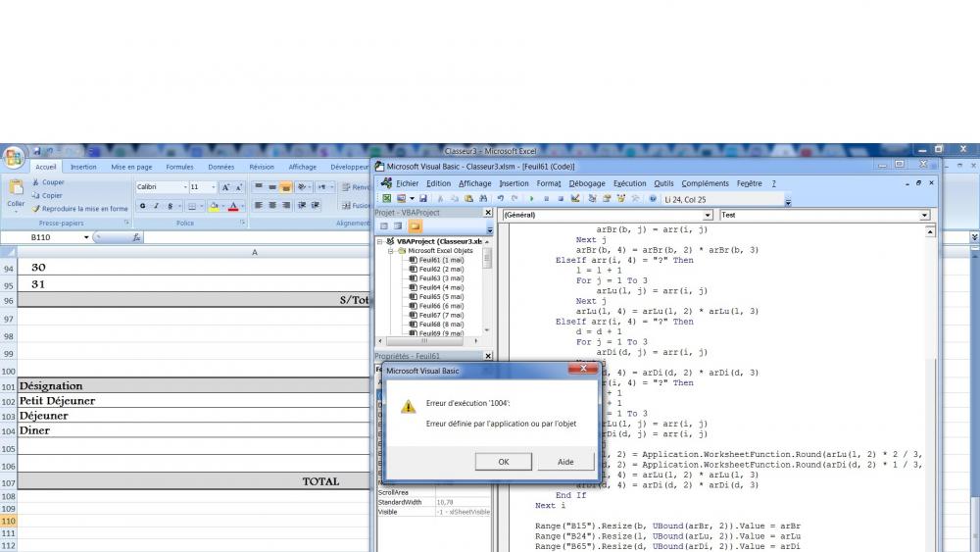
Task: Click the Object Browser icon in VBA toolbar
Action: click(x=620, y=199)
